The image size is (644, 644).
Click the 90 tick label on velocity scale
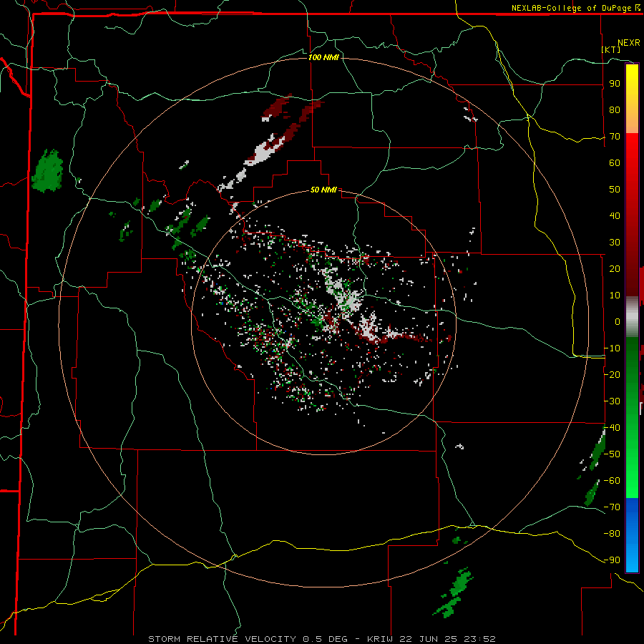click(615, 84)
